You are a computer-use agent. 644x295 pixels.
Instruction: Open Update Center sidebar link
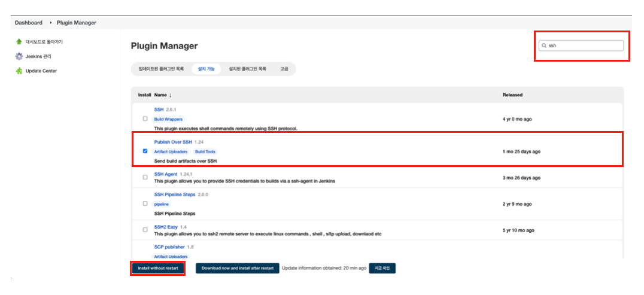41,71
